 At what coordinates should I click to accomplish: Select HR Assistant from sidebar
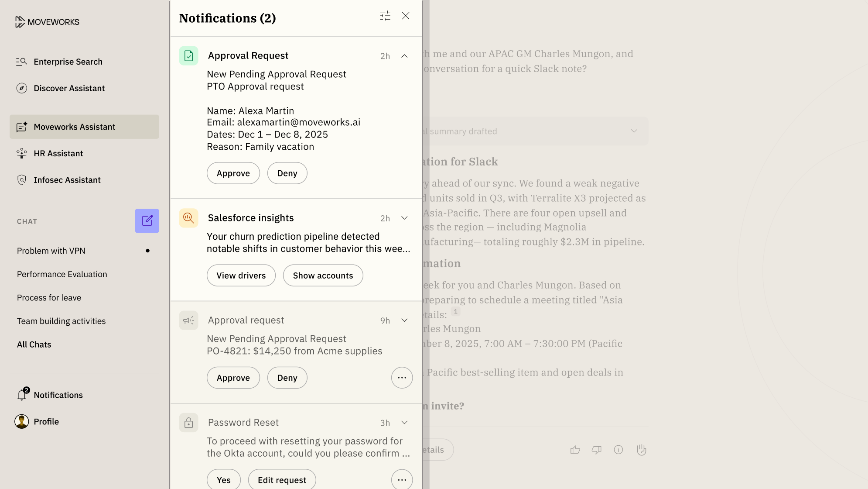click(58, 153)
